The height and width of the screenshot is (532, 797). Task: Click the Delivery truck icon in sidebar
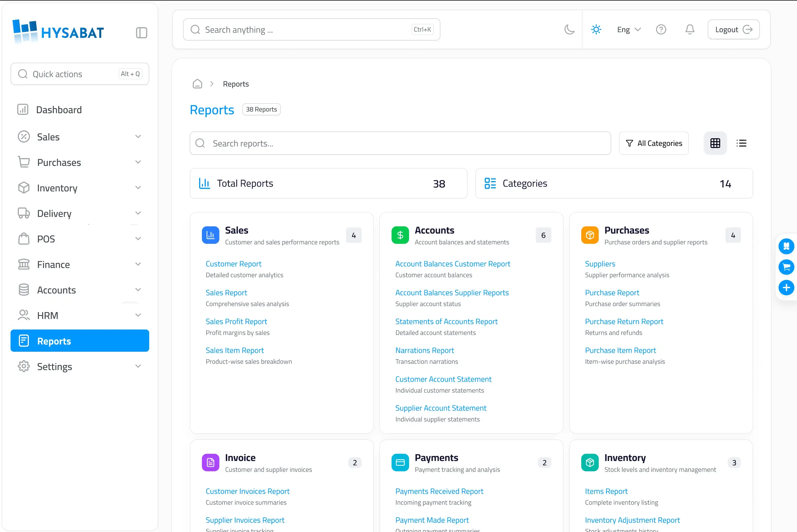pos(24,213)
